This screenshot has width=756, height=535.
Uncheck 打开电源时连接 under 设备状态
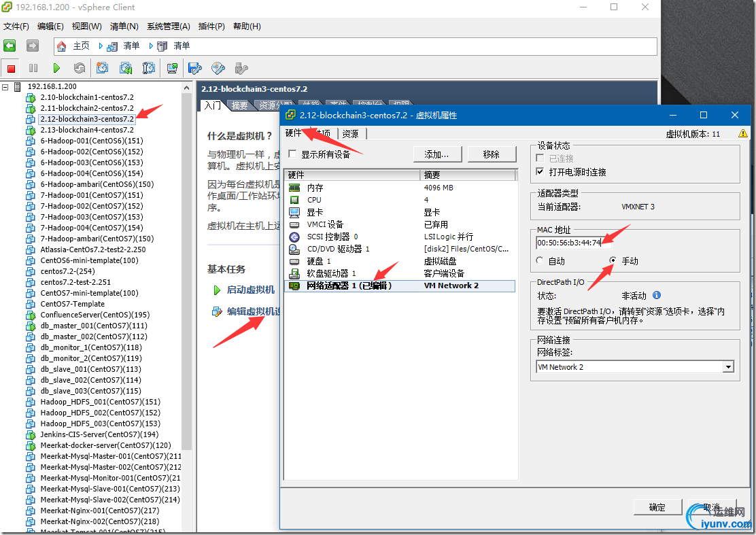pos(540,172)
